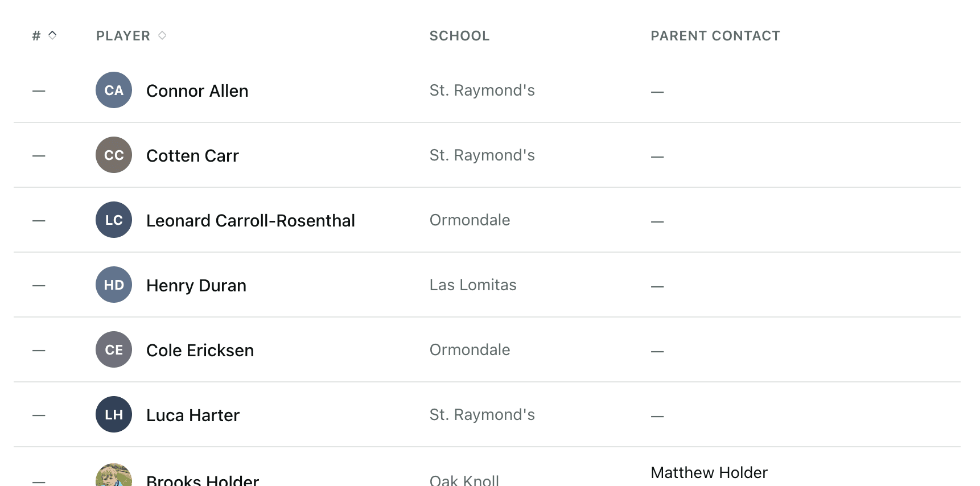
Task: Open Luca Harter's player name
Action: tap(193, 415)
